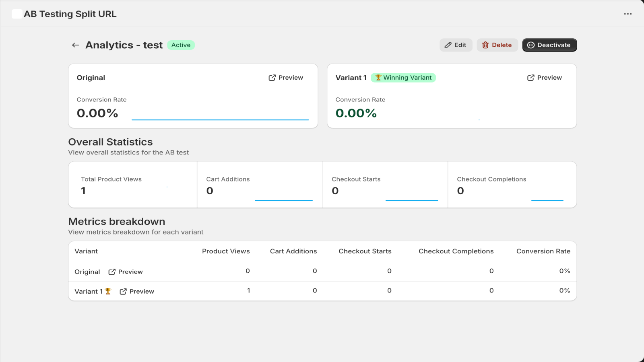644x362 pixels.
Task: Select the Total Product Views stat card
Action: click(x=133, y=185)
